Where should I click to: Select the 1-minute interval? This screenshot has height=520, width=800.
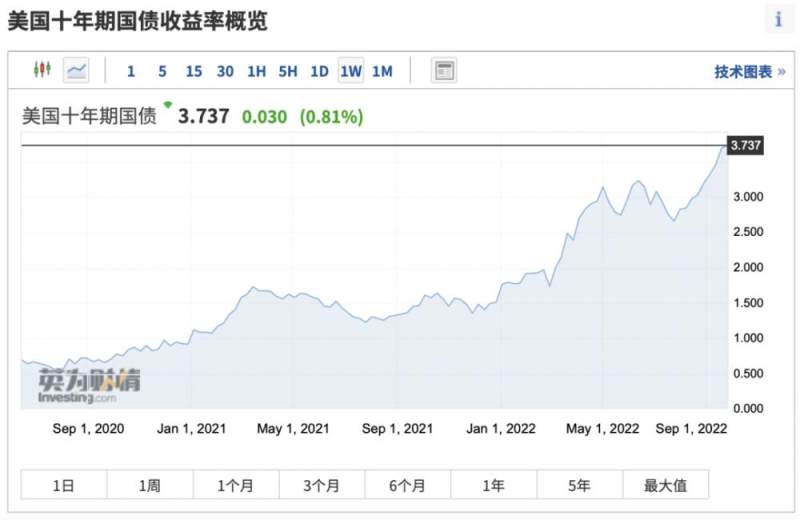pos(131,71)
